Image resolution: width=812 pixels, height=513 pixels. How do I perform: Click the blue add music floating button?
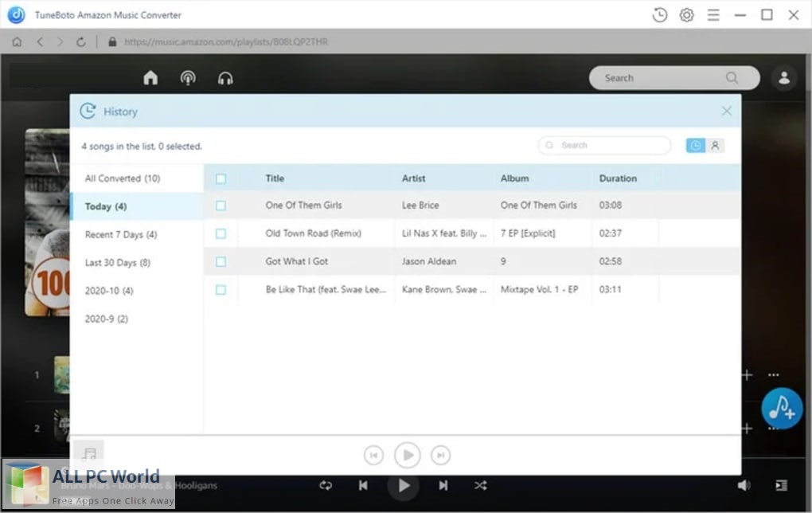[782, 409]
